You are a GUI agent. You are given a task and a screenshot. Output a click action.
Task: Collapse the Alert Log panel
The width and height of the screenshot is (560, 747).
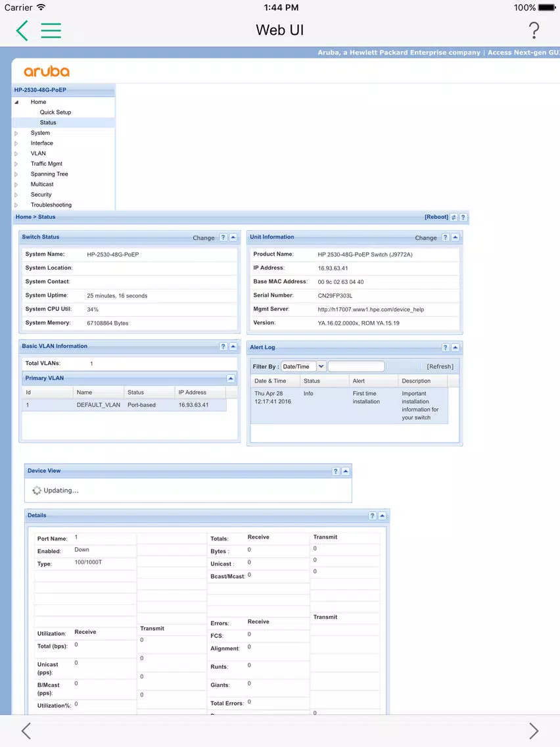[455, 347]
